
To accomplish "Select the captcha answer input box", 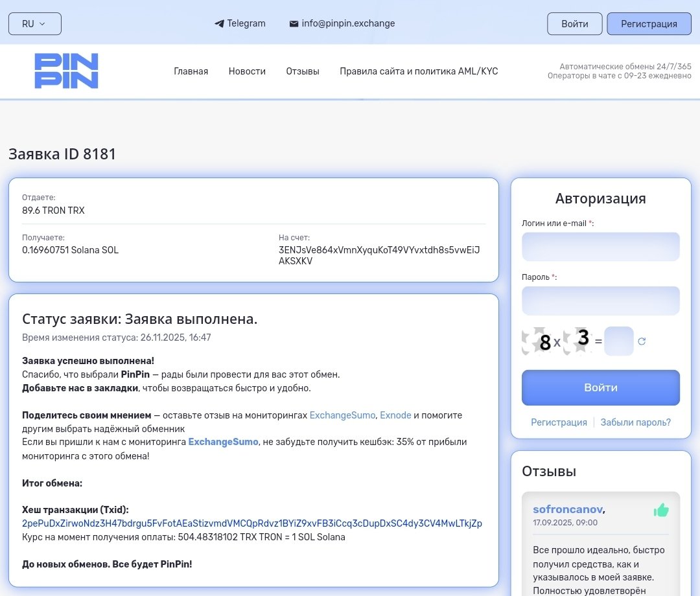I will click(x=618, y=341).
